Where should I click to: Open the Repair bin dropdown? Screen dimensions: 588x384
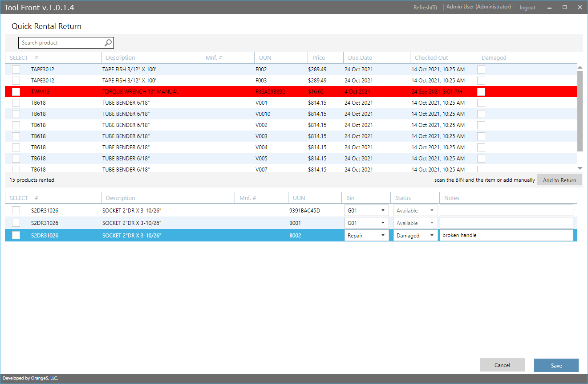pyautogui.click(x=366, y=235)
